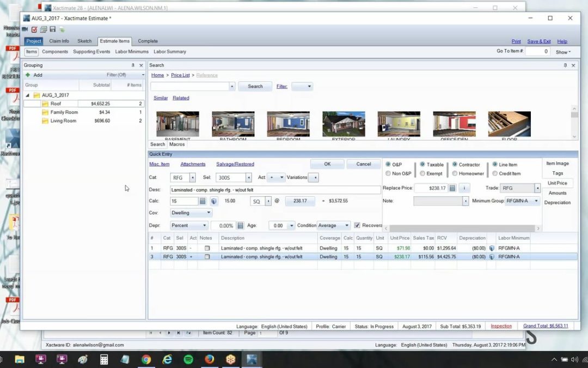Image resolution: width=588 pixels, height=368 pixels.
Task: Click the Grand Total link in status bar
Action: click(546, 326)
